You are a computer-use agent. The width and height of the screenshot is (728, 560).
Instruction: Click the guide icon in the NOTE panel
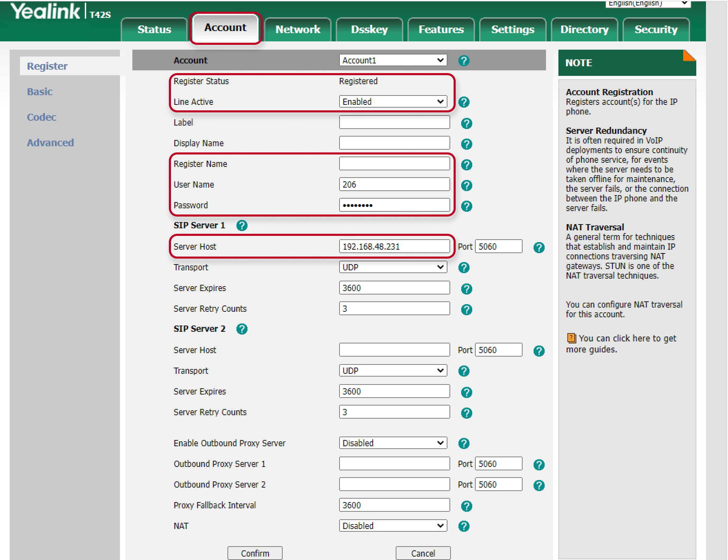pos(571,338)
